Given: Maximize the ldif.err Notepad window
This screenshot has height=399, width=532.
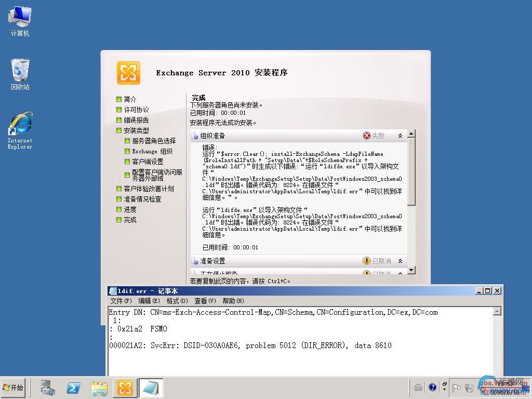Looking at the screenshot, I should pos(488,291).
